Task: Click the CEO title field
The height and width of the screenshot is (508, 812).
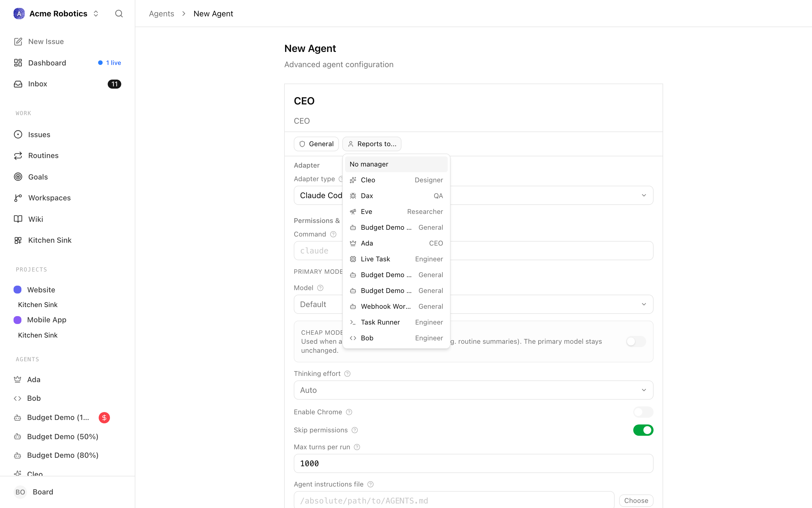Action: 473,121
